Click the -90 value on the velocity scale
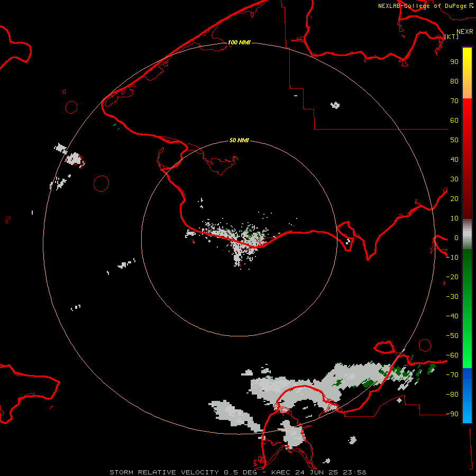The image size is (476, 476). point(452,414)
